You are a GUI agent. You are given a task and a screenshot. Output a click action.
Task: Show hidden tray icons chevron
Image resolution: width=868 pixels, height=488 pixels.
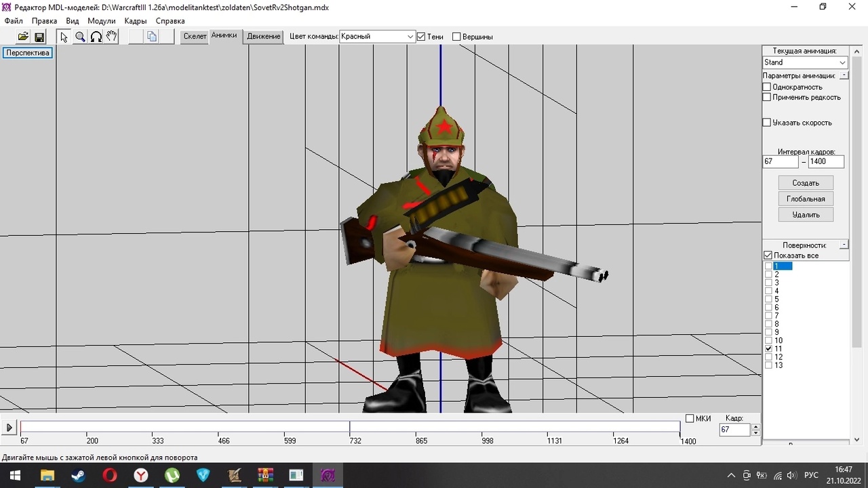[731, 476]
